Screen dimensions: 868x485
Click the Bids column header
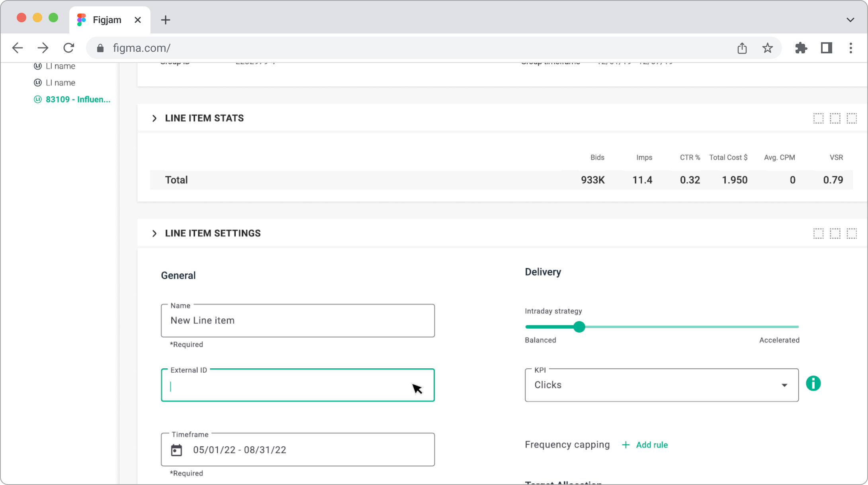(x=597, y=157)
